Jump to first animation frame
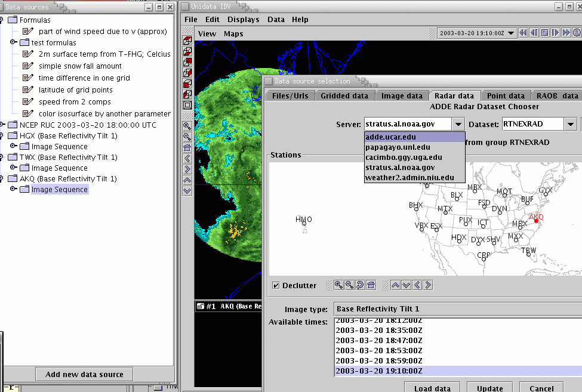The height and width of the screenshot is (392, 582). click(524, 33)
